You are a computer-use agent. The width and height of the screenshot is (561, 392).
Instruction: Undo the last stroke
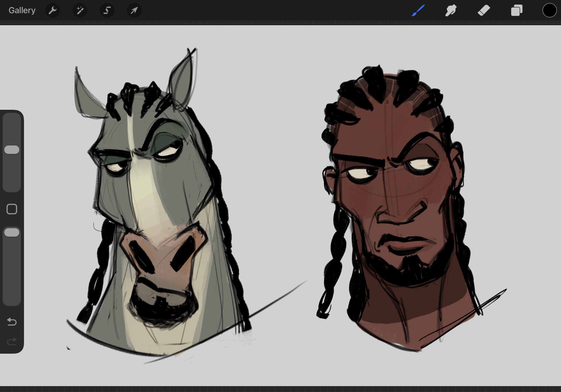(12, 322)
